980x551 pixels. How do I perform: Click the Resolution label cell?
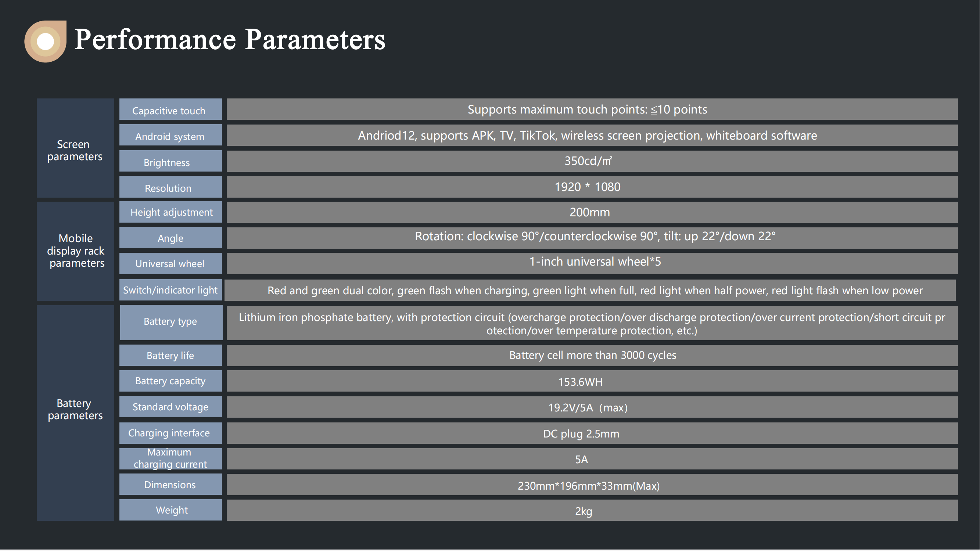170,187
